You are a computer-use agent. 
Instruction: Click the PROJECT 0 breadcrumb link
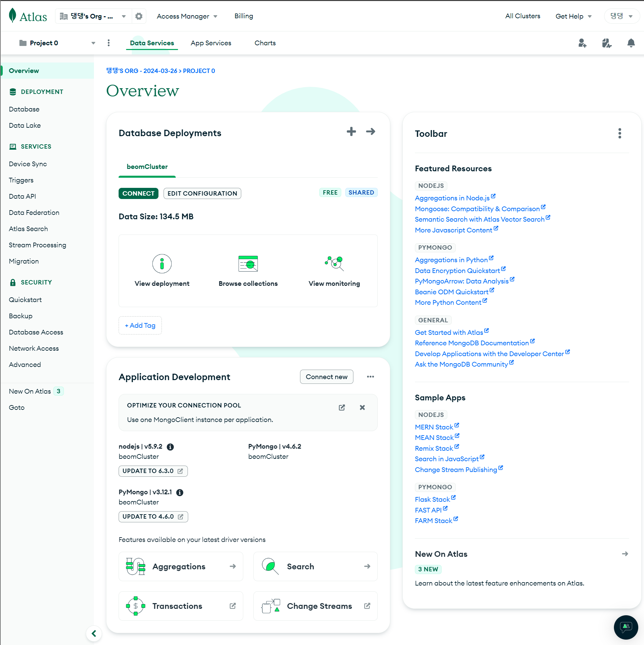(199, 71)
